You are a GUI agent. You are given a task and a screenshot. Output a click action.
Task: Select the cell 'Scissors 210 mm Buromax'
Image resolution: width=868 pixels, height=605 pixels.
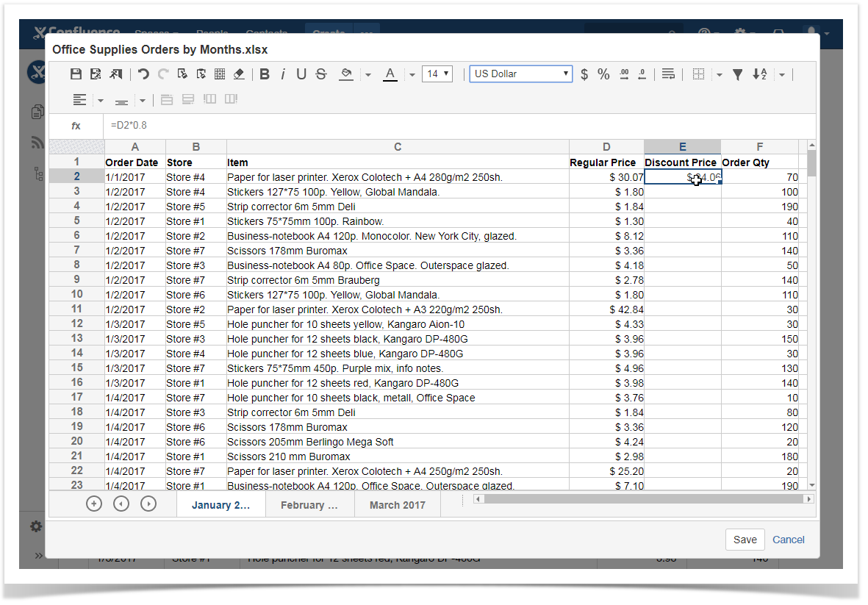point(398,457)
